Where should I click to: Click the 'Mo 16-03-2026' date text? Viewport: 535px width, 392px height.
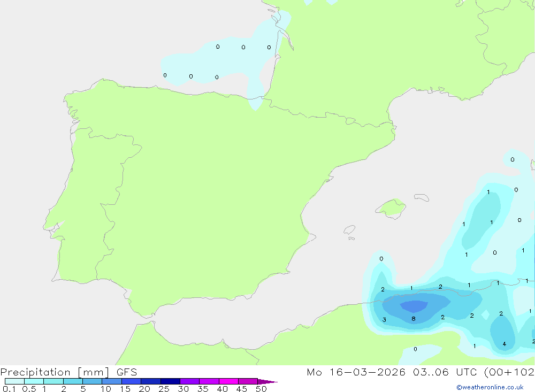(356, 372)
